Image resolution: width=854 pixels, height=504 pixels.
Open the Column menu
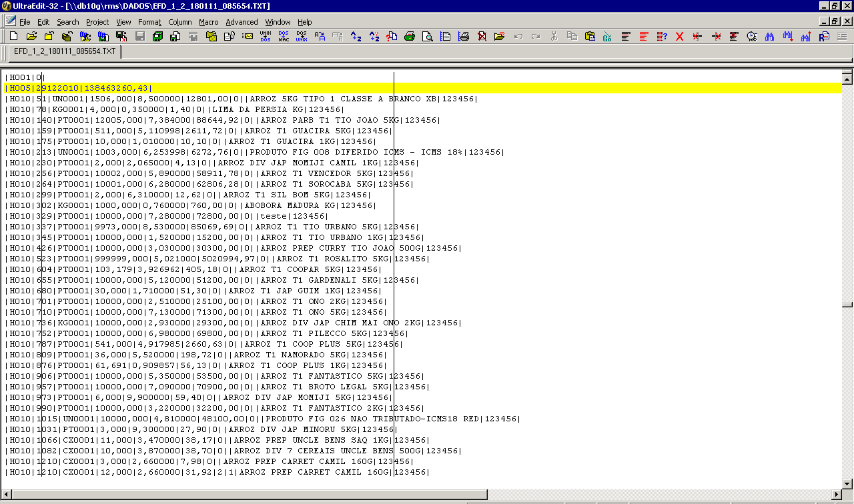tap(180, 22)
